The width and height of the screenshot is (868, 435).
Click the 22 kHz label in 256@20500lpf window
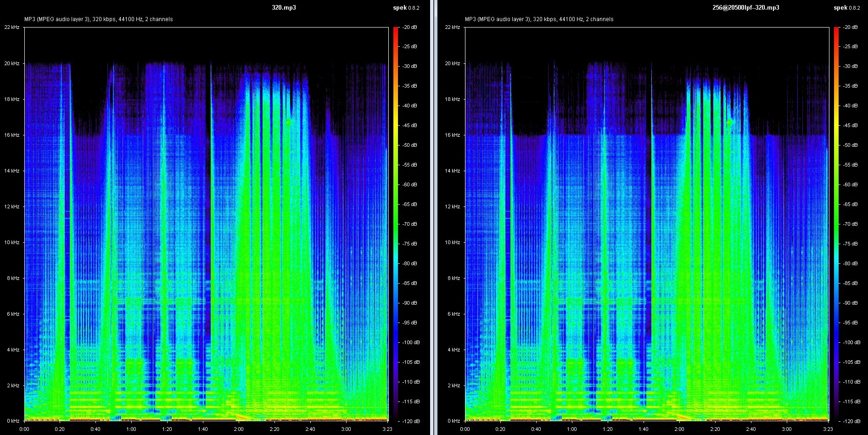click(453, 27)
